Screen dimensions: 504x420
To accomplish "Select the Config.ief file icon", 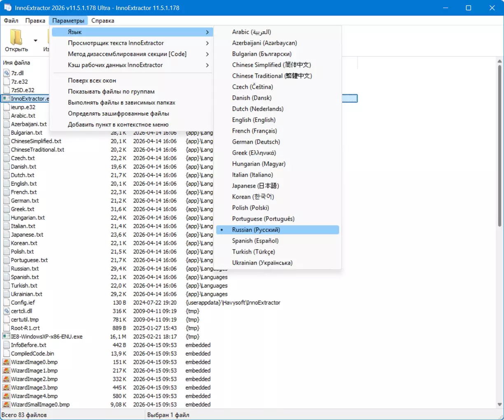I will coord(6,303).
